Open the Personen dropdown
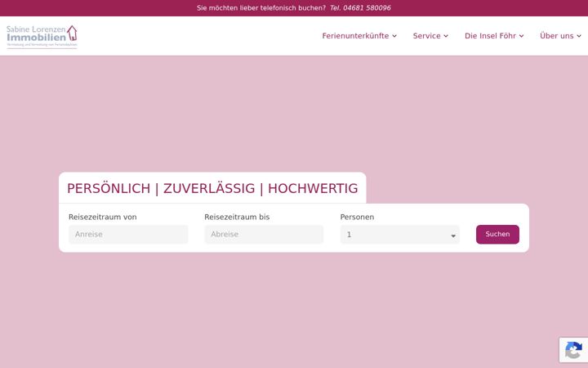 point(399,235)
